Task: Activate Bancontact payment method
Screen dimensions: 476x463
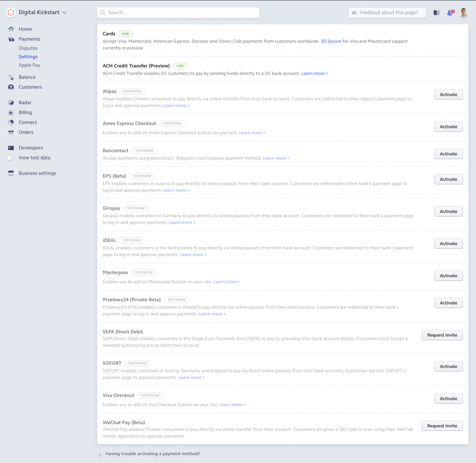Action: pyautogui.click(x=449, y=154)
